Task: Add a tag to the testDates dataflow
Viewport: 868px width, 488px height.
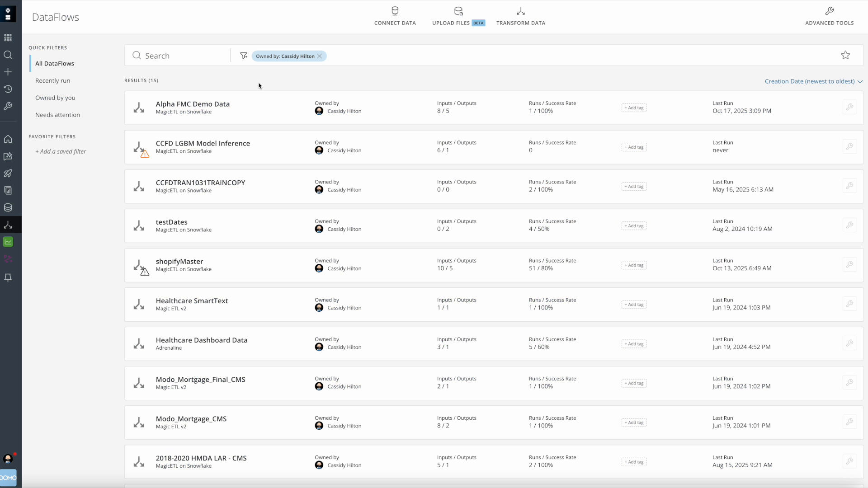Action: (633, 225)
